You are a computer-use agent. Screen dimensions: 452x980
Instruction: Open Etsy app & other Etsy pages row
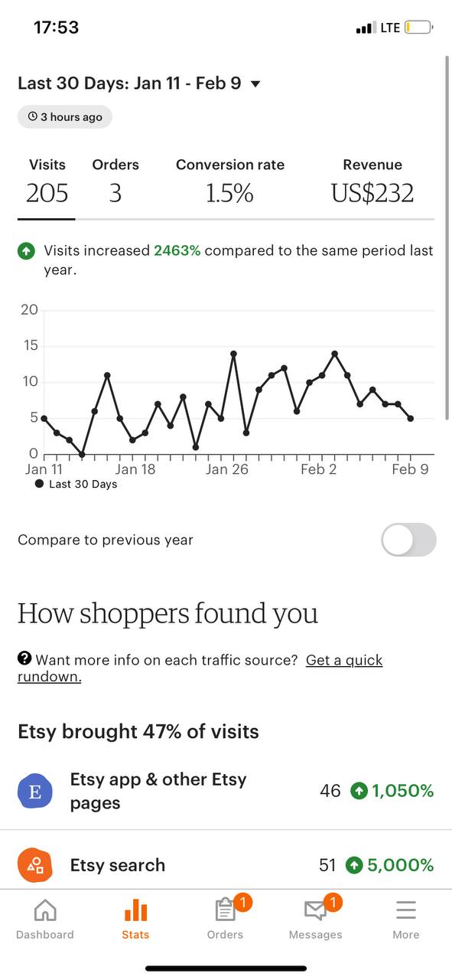click(226, 791)
